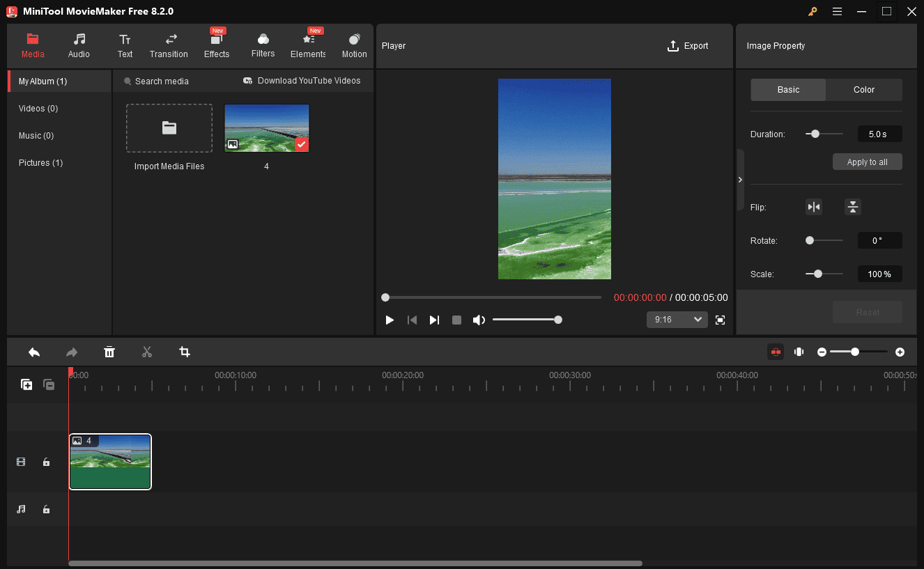
Task: Click the remove track icon
Action: pos(49,384)
